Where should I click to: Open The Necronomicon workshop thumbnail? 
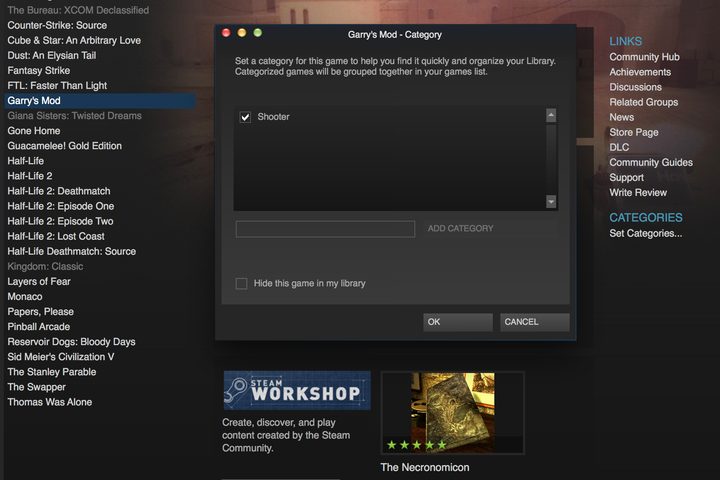(453, 412)
